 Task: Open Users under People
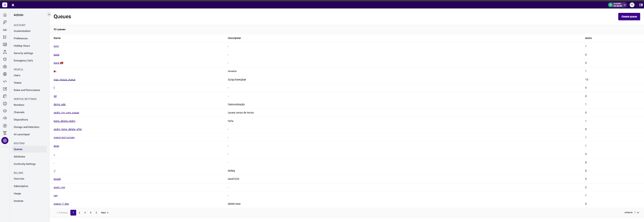[17, 75]
